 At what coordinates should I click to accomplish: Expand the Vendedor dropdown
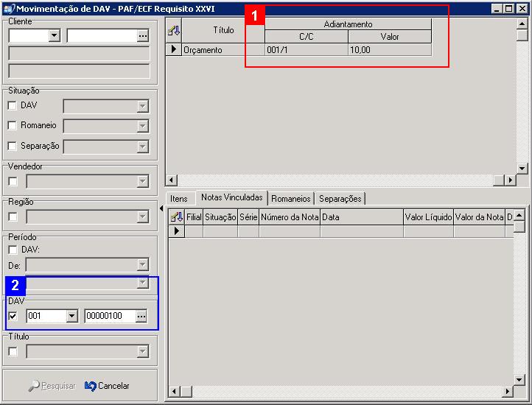tap(143, 181)
